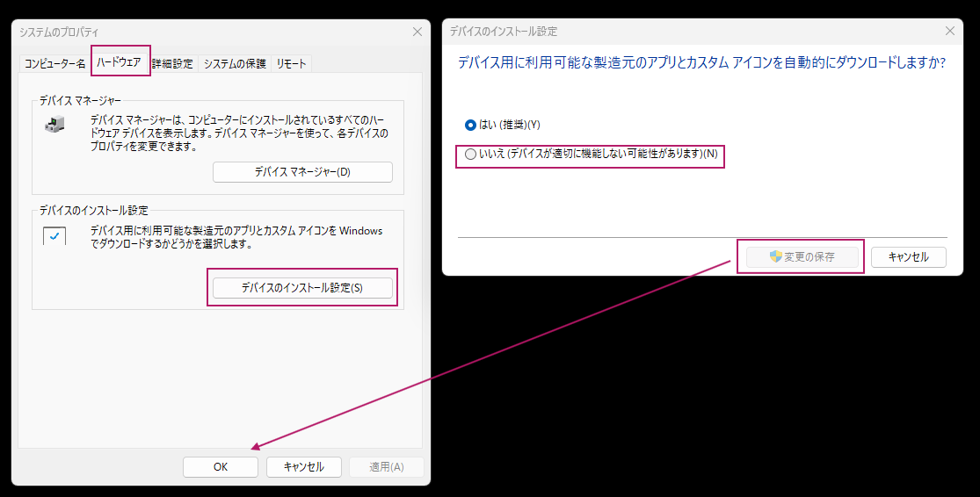Viewport: 980px width, 497px height.
Task: Click the Device Manager hardware icon
Action: (54, 124)
